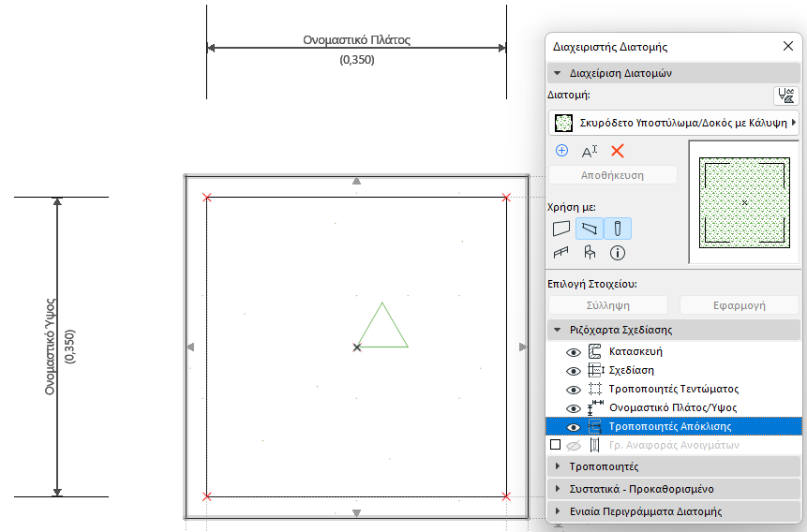Toggle use with Railing icon
This screenshot has width=807, height=532.
point(561,253)
